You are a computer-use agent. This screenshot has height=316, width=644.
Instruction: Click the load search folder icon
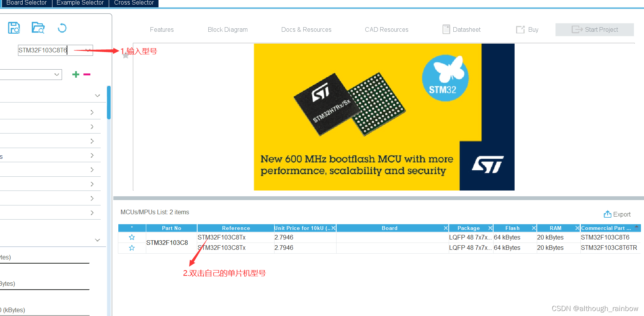click(x=38, y=28)
